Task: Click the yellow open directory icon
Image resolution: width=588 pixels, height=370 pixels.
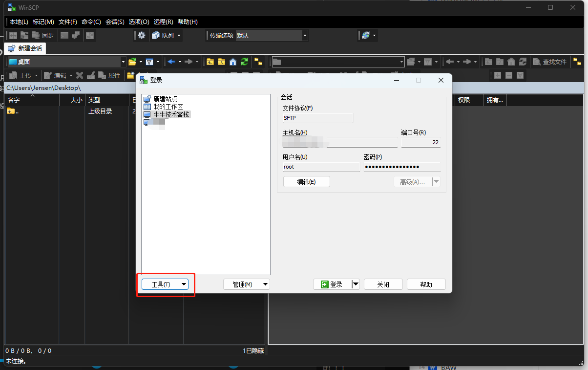Action: coord(132,62)
